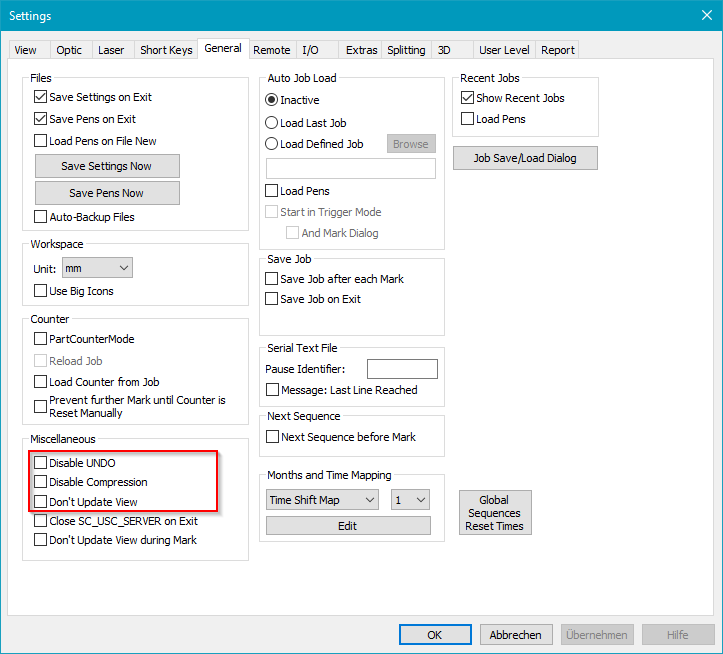Screen dimensions: 723x654
Task: Click the Save Settings Now button
Action: coord(107,166)
